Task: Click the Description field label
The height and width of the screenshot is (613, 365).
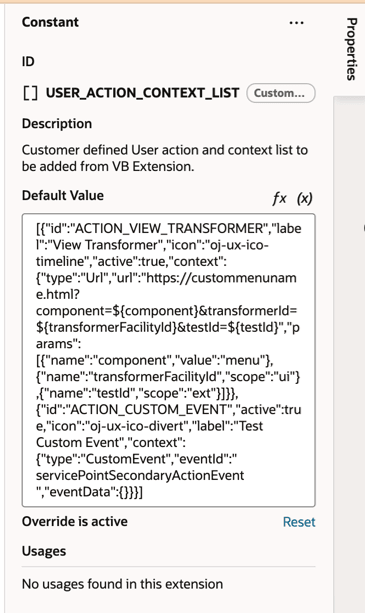Action: [57, 124]
